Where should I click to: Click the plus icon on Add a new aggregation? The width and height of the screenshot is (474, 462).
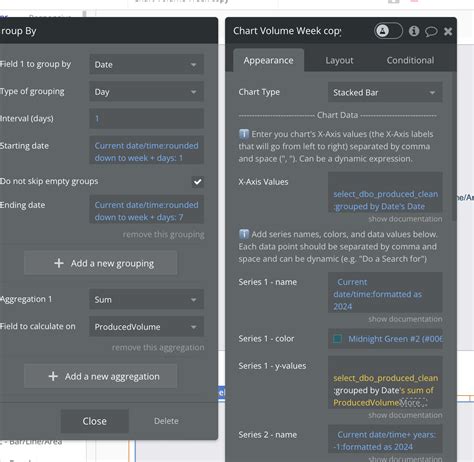53,376
